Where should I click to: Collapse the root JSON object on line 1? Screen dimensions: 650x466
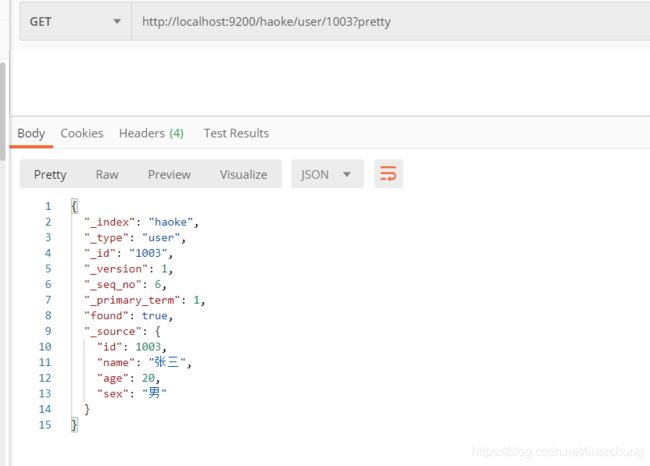[74, 206]
